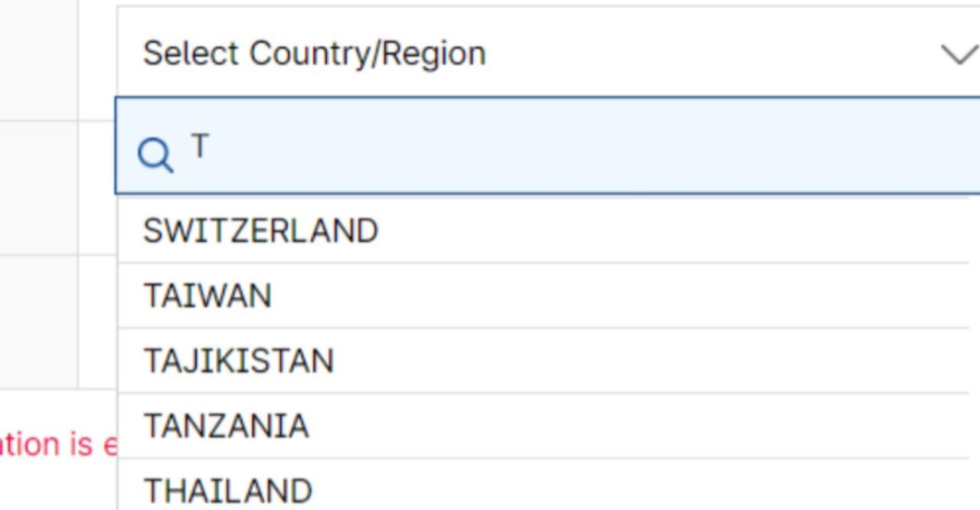Click the Select Country/Region placeholder text
The height and width of the screenshot is (510, 980).
click(314, 54)
